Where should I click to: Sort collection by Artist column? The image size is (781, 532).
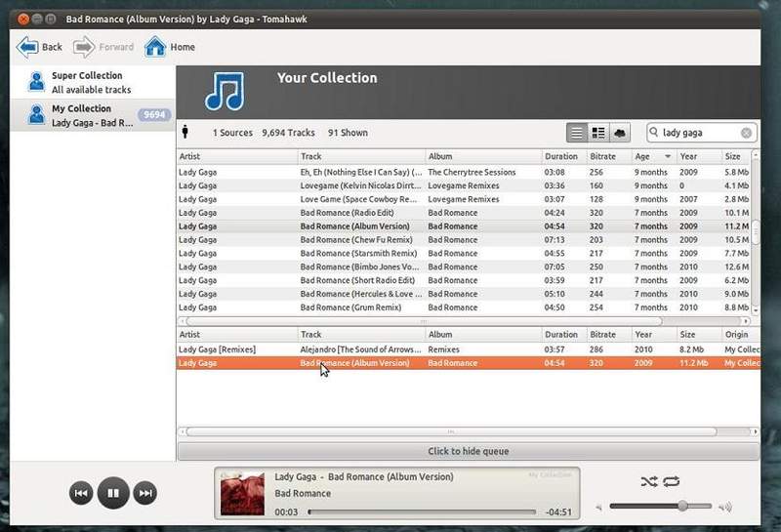tap(237, 156)
